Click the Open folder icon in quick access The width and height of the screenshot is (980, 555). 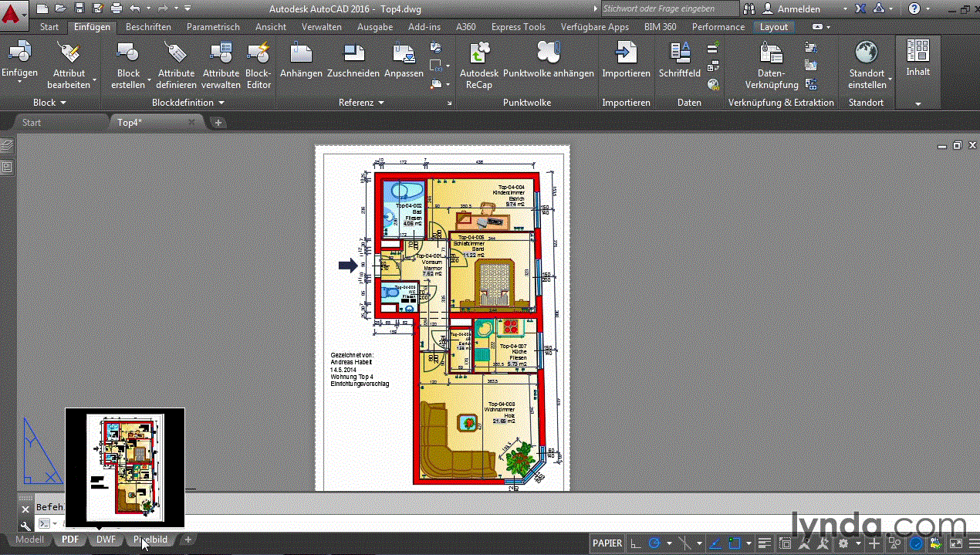coord(61,8)
